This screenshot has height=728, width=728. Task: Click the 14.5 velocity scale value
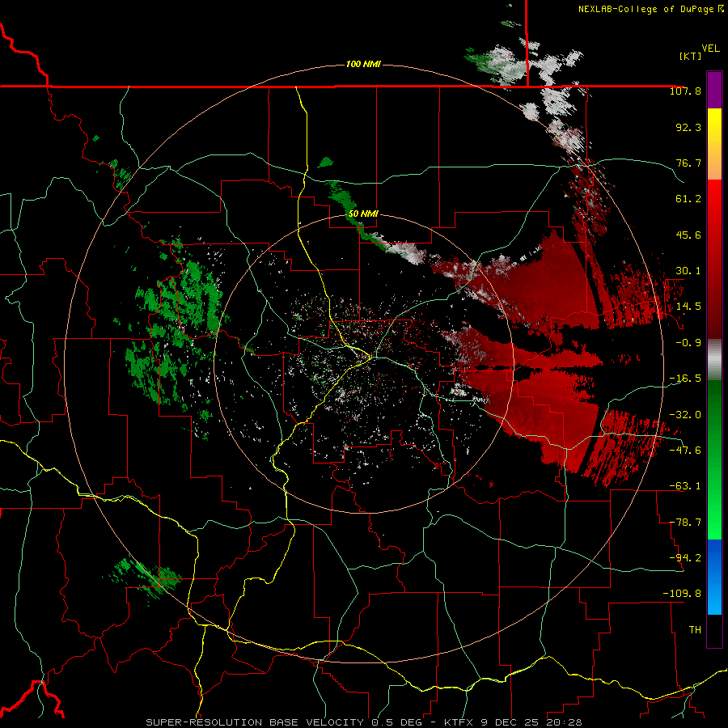(688, 307)
